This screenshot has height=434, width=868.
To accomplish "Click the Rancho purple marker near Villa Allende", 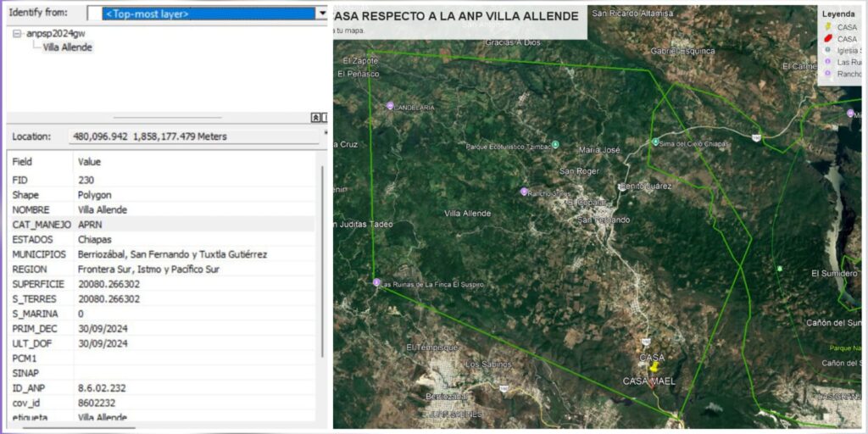I will pos(524,192).
